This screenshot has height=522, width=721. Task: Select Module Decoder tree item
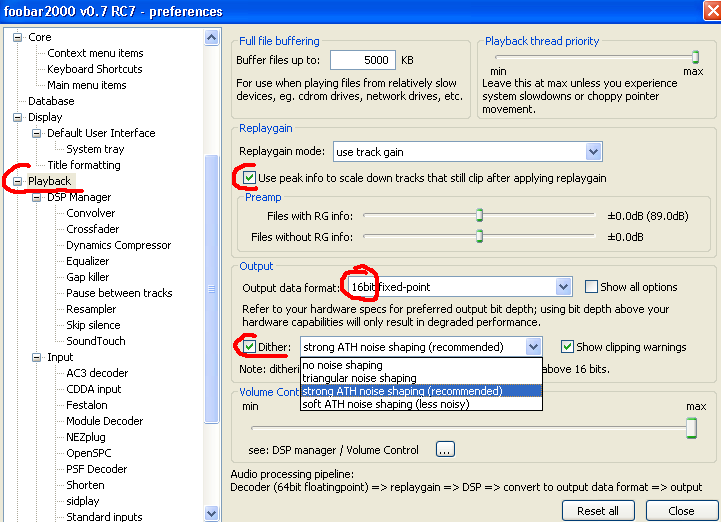tap(104, 421)
